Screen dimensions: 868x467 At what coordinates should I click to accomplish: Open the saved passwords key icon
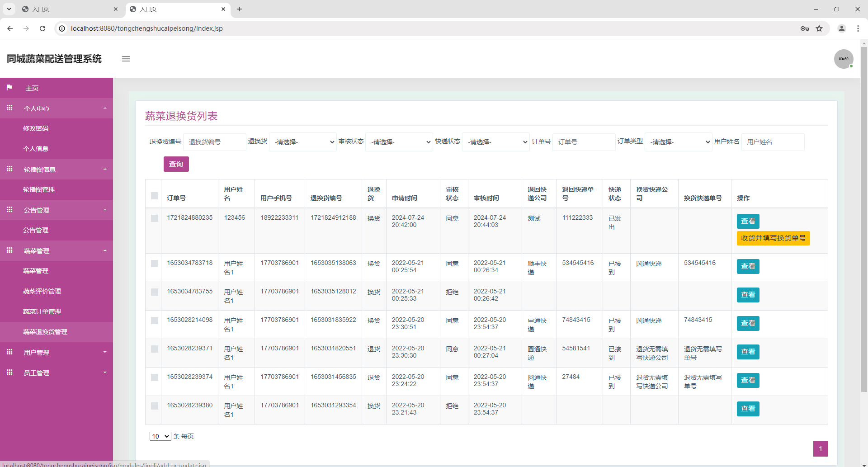[x=805, y=28]
